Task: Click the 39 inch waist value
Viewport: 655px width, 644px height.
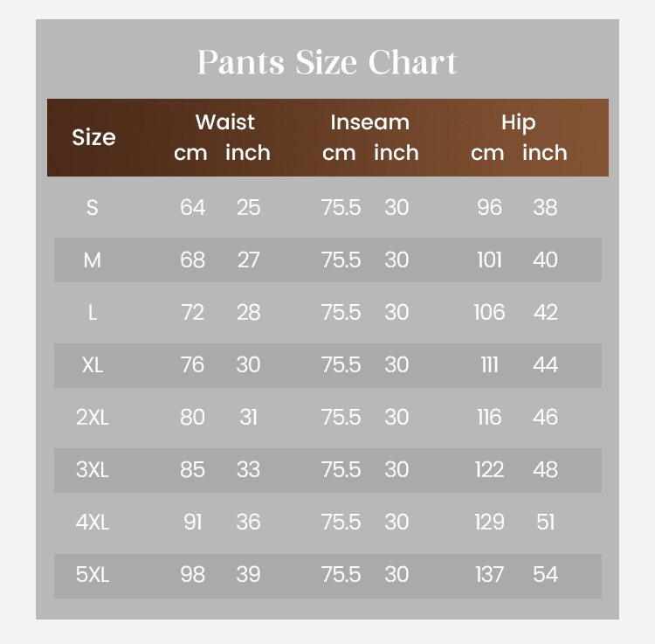Action: coord(248,575)
